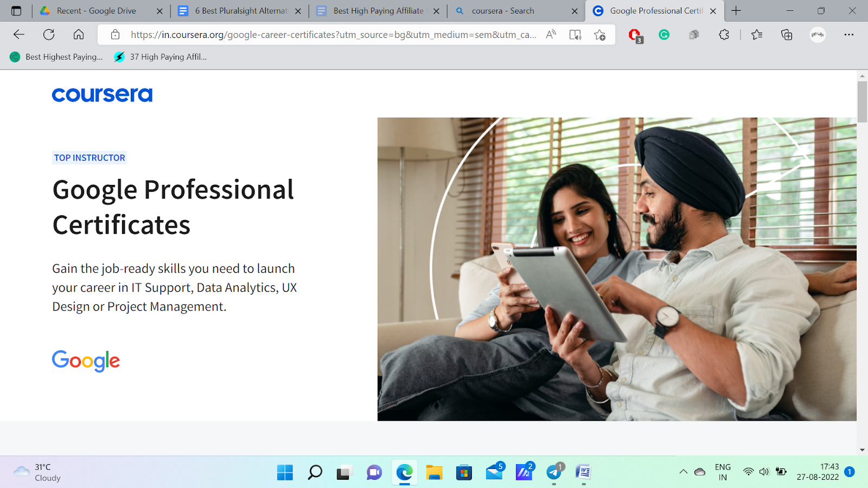Open the 37 High Paying Affil bookmark
Image resolution: width=868 pixels, height=488 pixels.
(x=161, y=57)
